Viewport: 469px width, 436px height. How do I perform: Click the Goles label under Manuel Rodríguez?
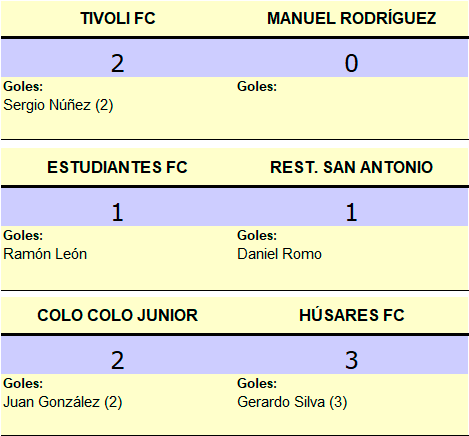[257, 87]
